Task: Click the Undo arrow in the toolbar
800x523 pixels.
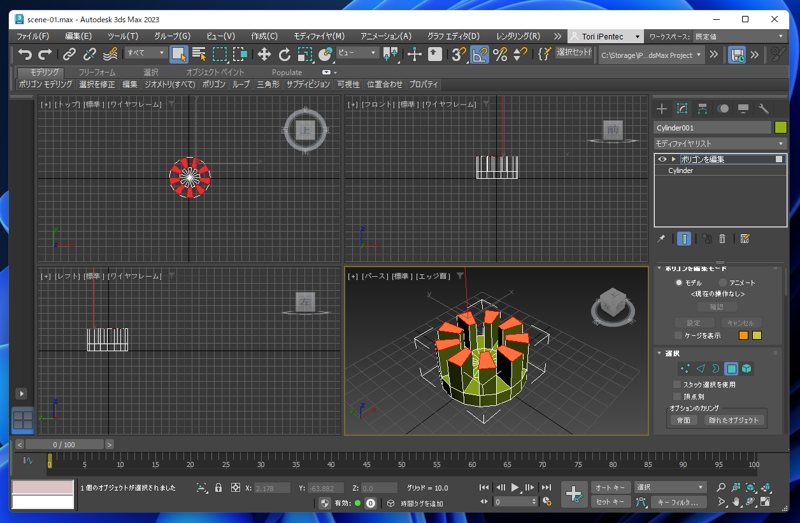Action: pyautogui.click(x=24, y=54)
